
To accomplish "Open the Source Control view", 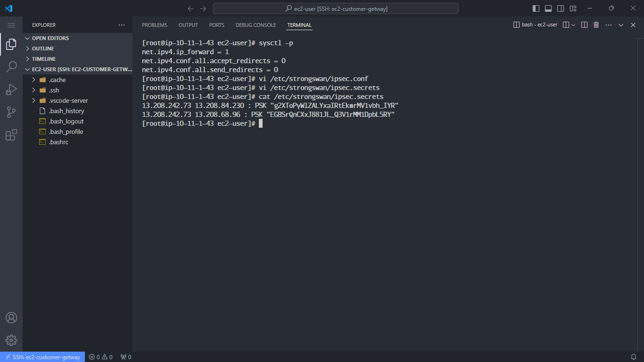I will click(11, 112).
